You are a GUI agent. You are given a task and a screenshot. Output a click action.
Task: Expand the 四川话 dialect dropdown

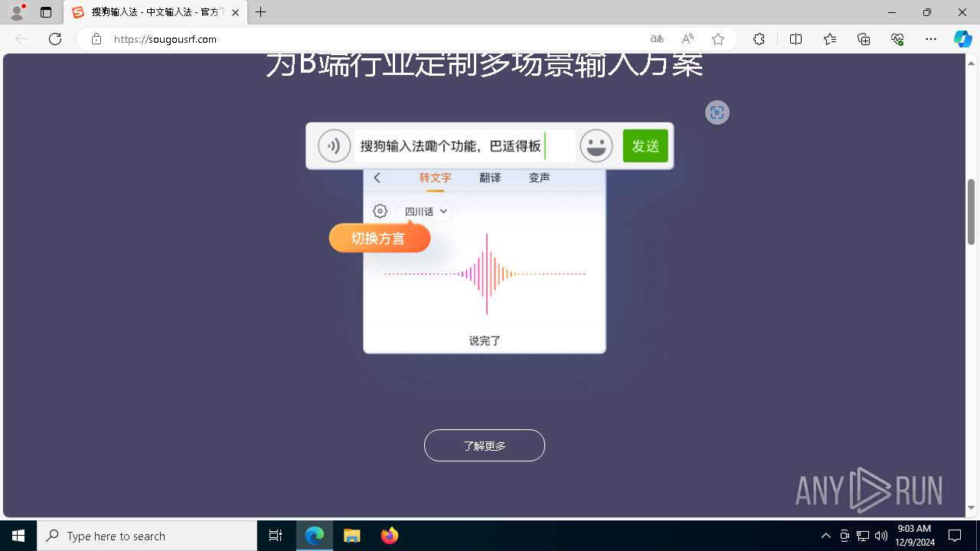425,211
